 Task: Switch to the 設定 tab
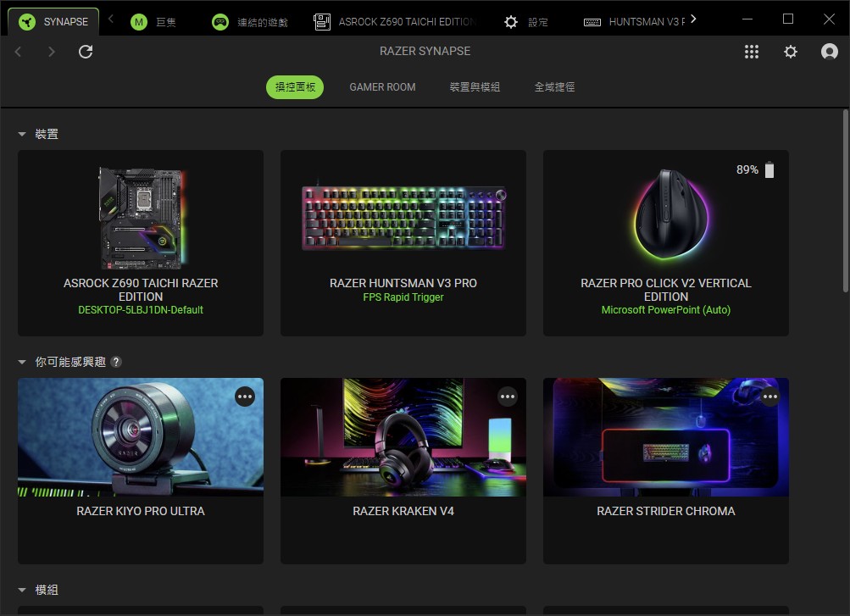525,22
